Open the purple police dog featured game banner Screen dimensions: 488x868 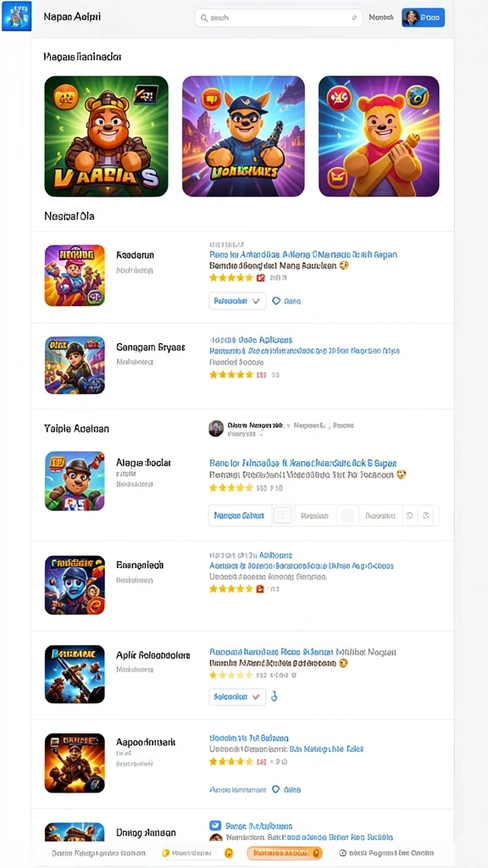pos(243,136)
